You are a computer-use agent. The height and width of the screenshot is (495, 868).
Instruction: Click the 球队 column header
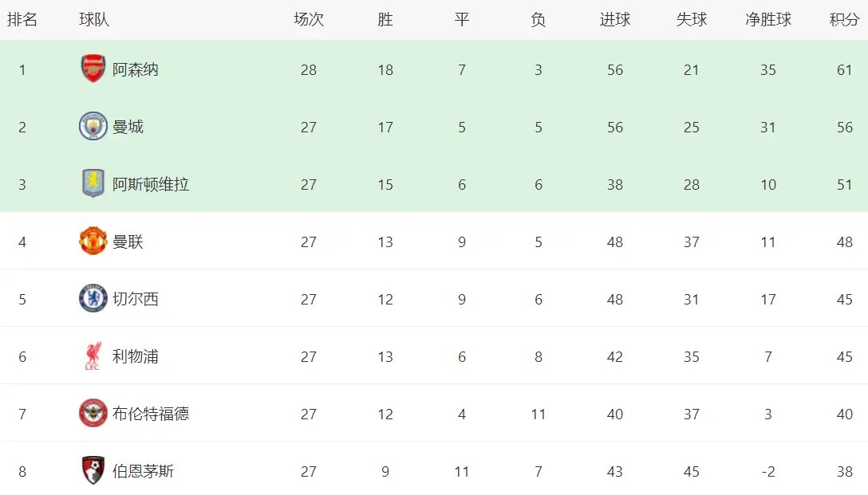(94, 20)
